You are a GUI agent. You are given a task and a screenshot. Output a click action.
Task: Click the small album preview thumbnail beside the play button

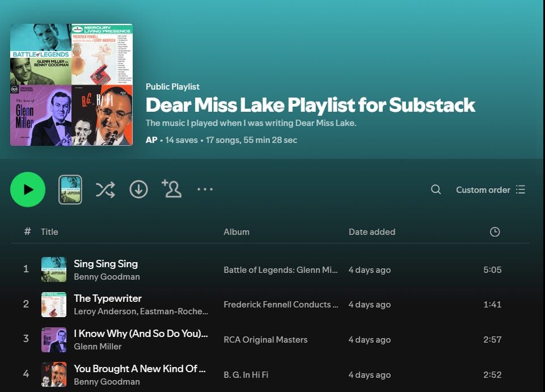[70, 189]
